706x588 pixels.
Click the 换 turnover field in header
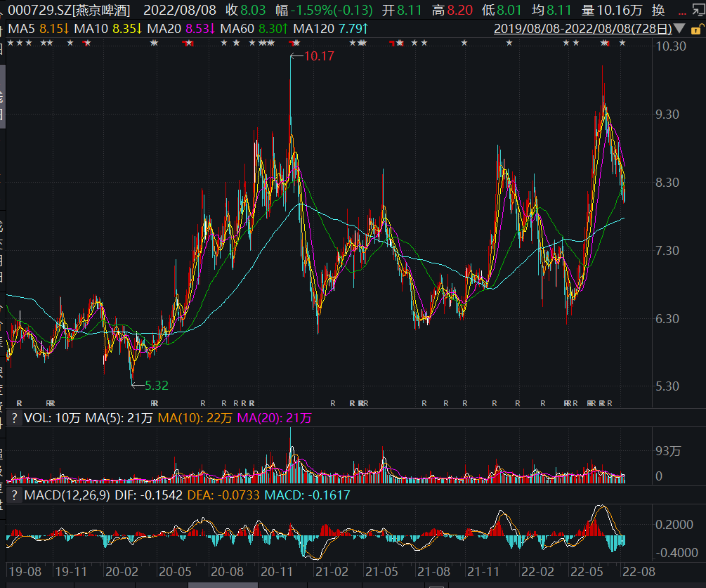[658, 10]
